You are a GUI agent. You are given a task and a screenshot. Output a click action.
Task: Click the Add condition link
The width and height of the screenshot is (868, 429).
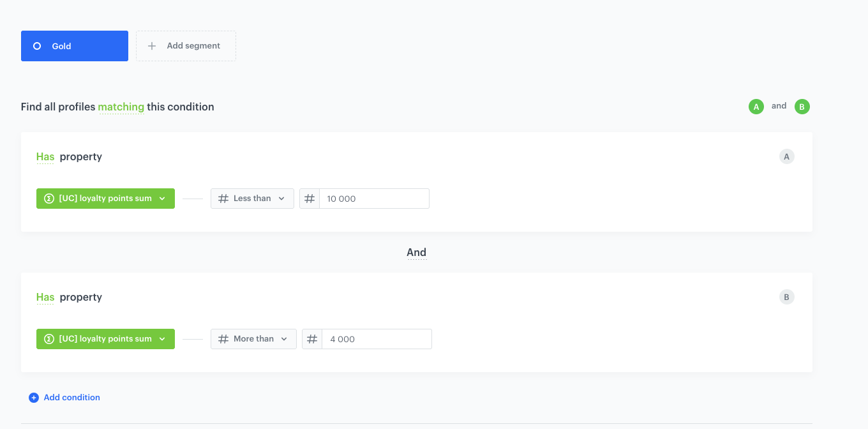[65, 398]
